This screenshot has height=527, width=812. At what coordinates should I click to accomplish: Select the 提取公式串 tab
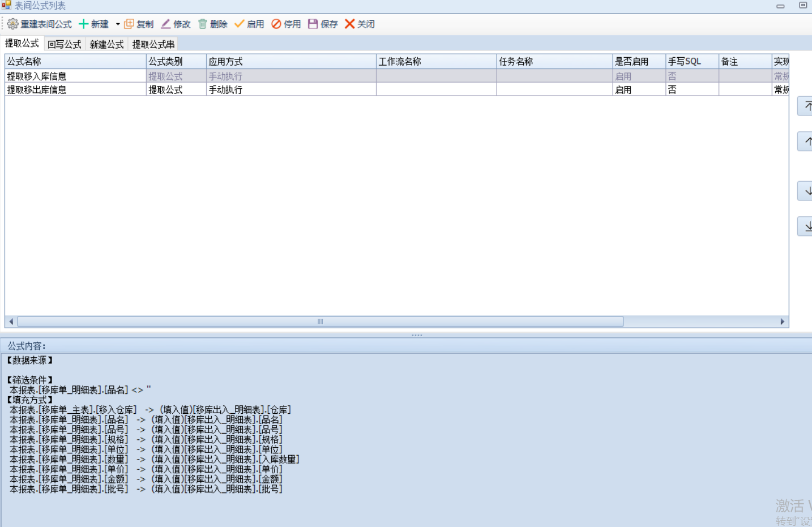click(153, 44)
